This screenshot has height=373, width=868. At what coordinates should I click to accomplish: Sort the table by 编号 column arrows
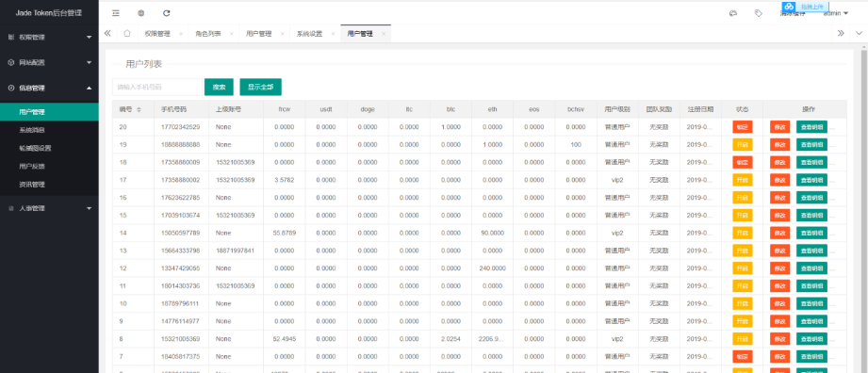click(139, 109)
